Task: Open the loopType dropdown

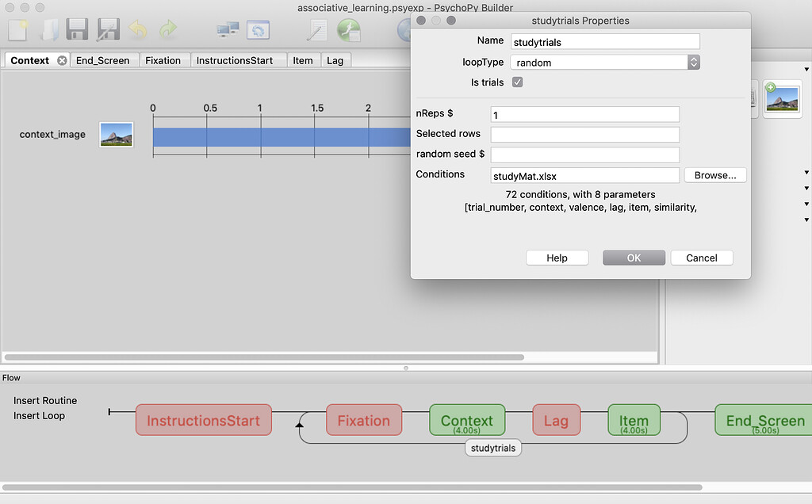Action: pos(693,62)
